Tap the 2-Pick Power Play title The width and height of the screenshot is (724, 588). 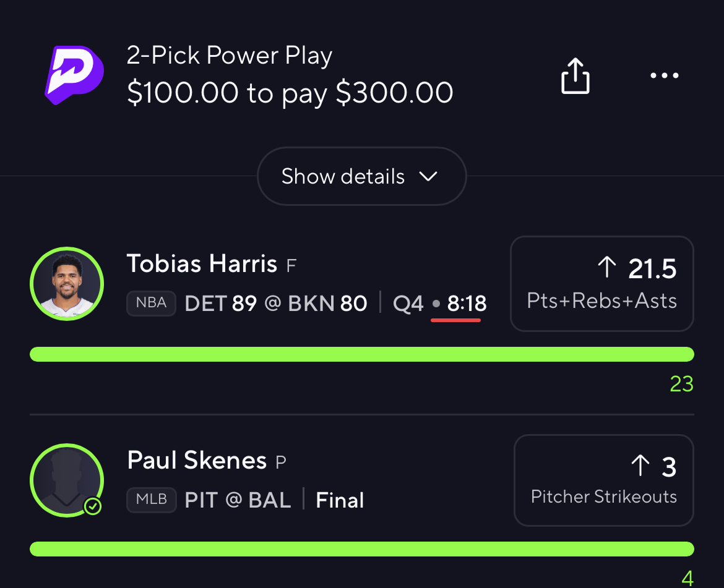point(230,56)
